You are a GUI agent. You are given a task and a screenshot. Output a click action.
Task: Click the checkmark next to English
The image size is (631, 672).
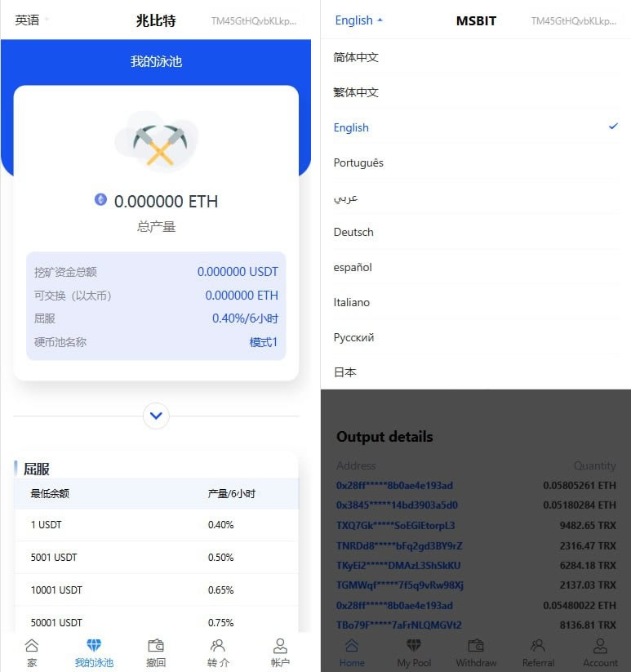tap(613, 127)
